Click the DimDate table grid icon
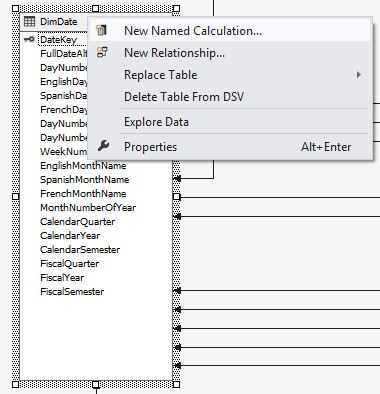380x394 pixels. point(29,22)
